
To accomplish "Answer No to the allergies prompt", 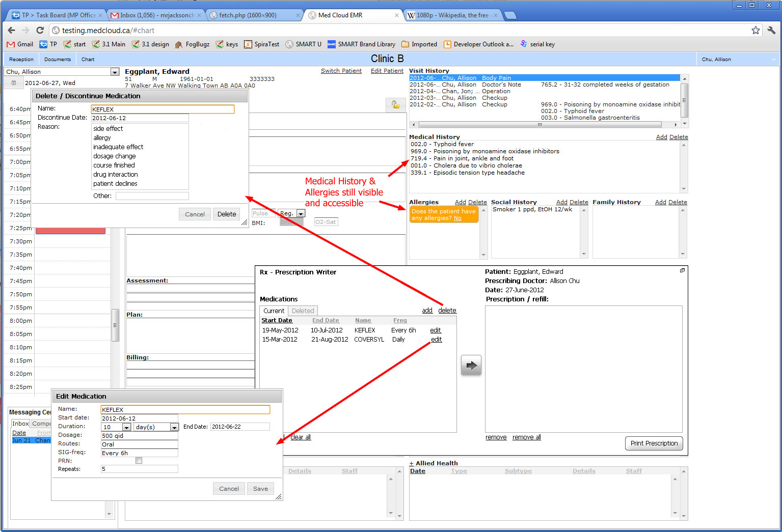I will [x=457, y=218].
